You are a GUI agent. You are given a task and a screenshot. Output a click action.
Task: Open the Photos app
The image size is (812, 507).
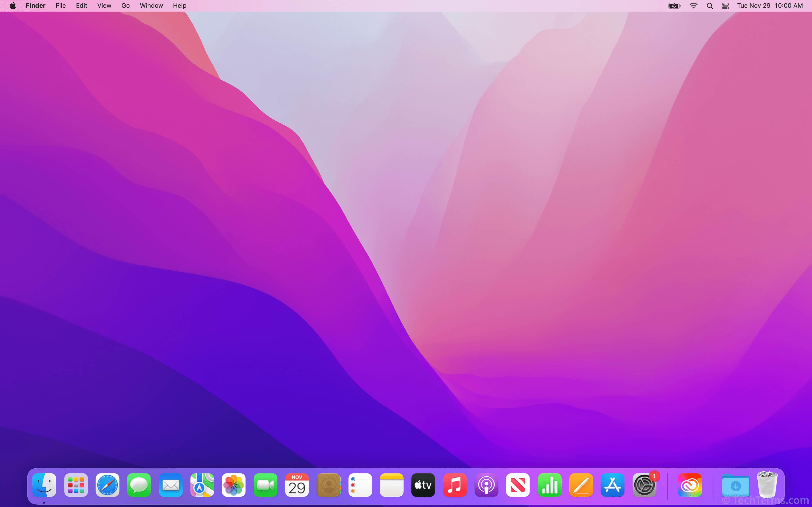pos(233,485)
